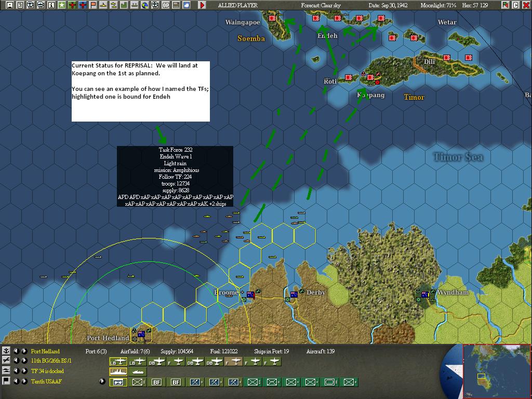Click the double yellow ships toolbar icon
Screen dimensions: 532x399
[x=114, y=5]
